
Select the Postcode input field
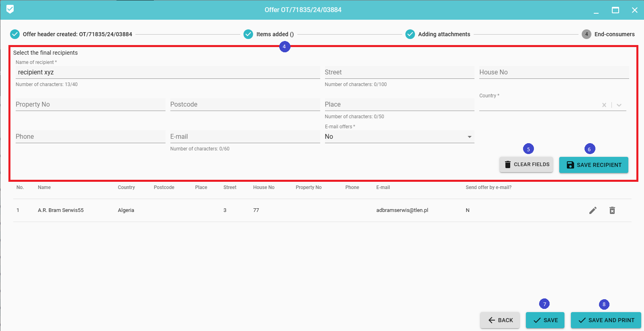tap(245, 105)
